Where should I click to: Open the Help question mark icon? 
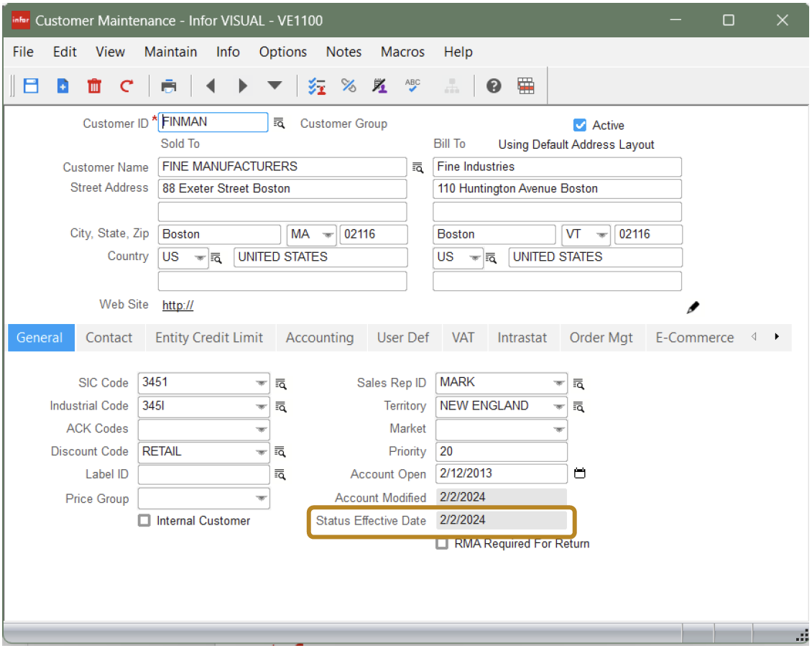tap(494, 85)
